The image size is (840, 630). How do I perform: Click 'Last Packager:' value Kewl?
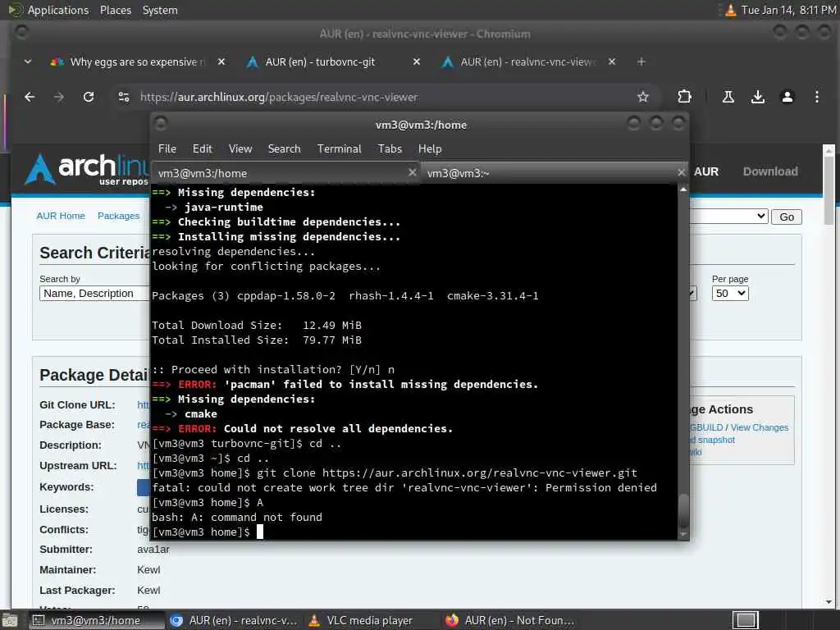point(148,591)
